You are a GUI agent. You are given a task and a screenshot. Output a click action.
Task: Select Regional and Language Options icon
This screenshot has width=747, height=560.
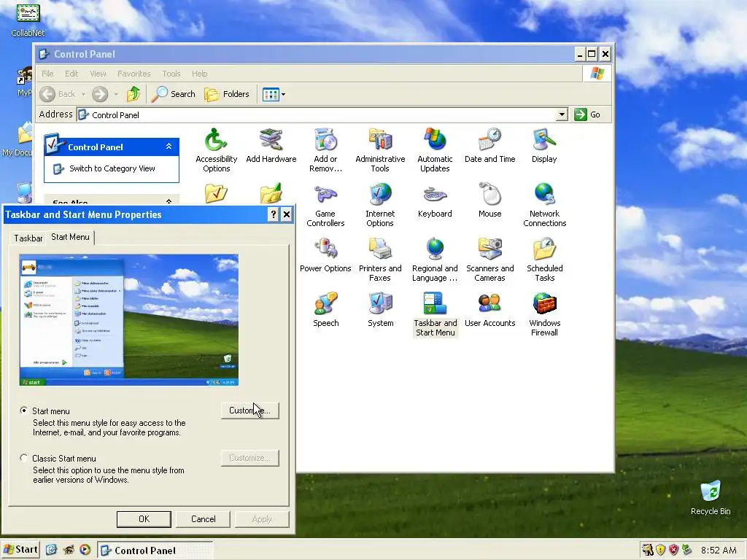(x=435, y=260)
